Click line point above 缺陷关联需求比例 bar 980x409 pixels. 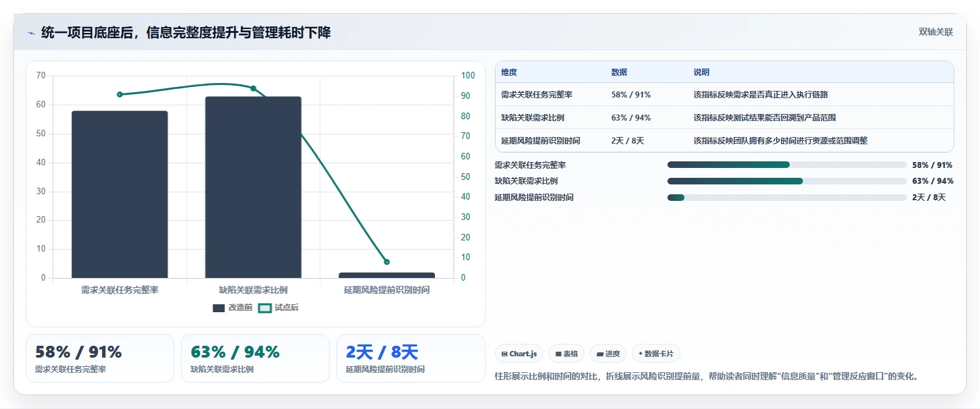tap(253, 88)
